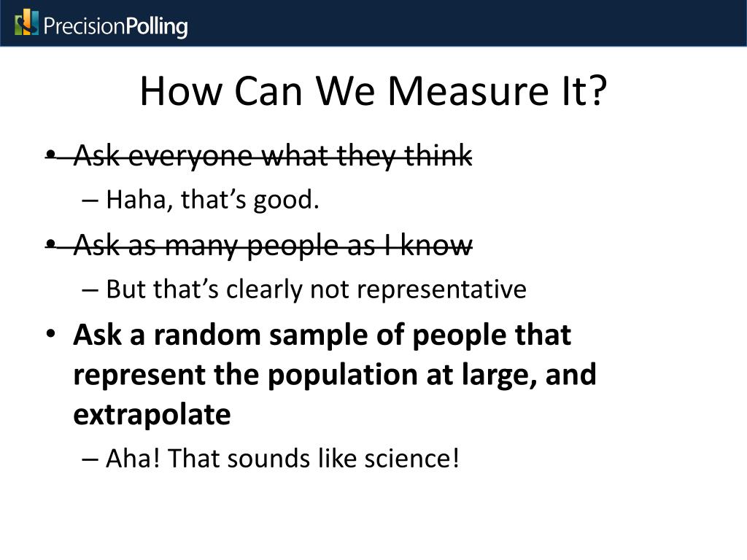Click the question mark in the title

point(598,90)
